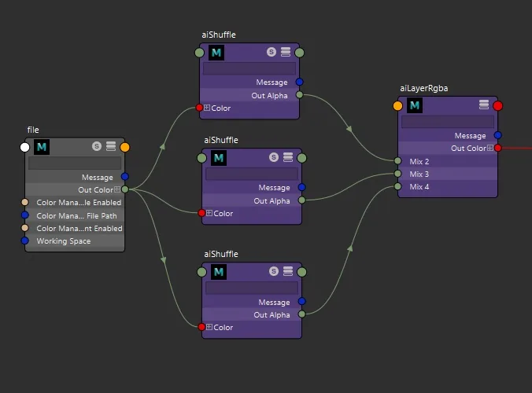The height and width of the screenshot is (393, 532).
Task: Expand Out Color plus on file node
Action: pos(117,189)
